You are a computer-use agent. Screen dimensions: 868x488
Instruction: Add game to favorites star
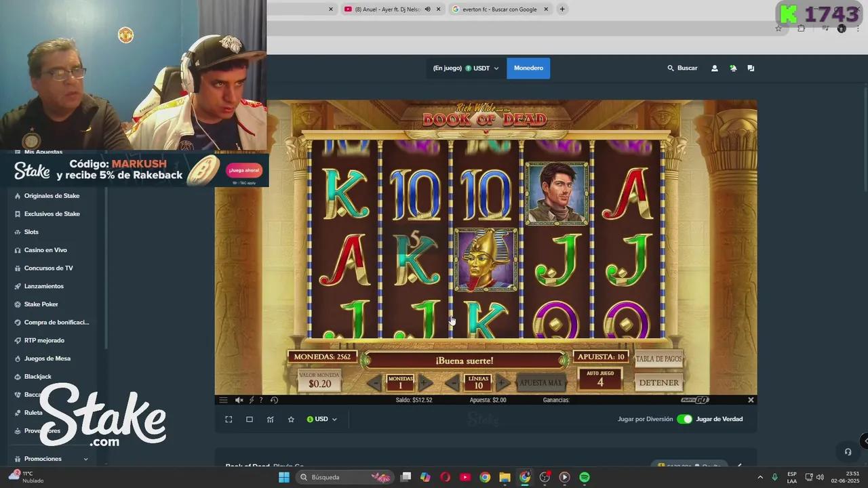click(x=291, y=420)
